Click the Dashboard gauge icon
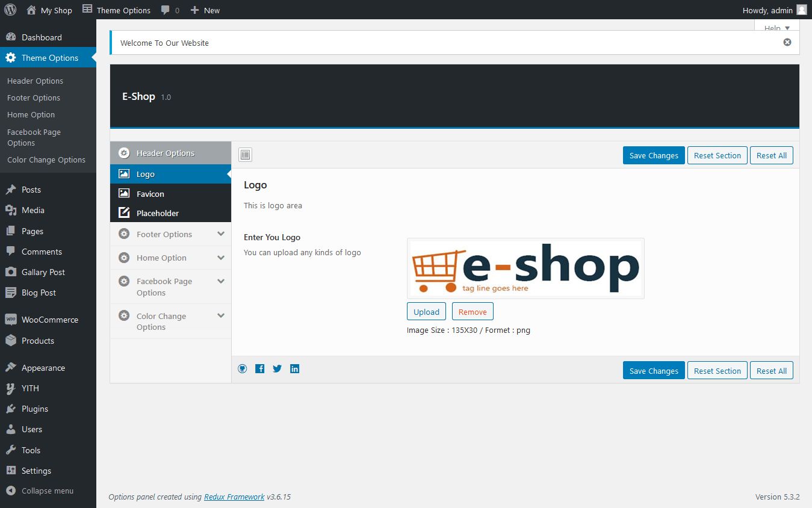Screen dimensions: 812x508 (11, 37)
